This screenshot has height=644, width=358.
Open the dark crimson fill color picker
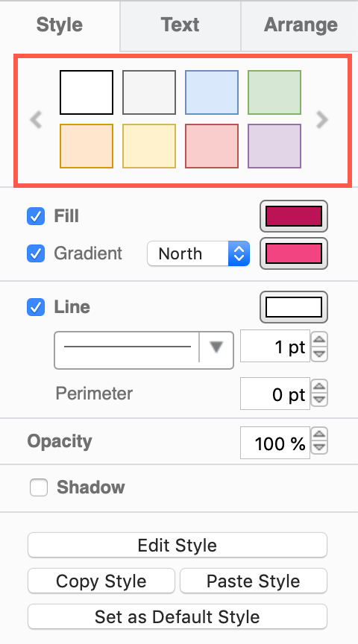[294, 216]
